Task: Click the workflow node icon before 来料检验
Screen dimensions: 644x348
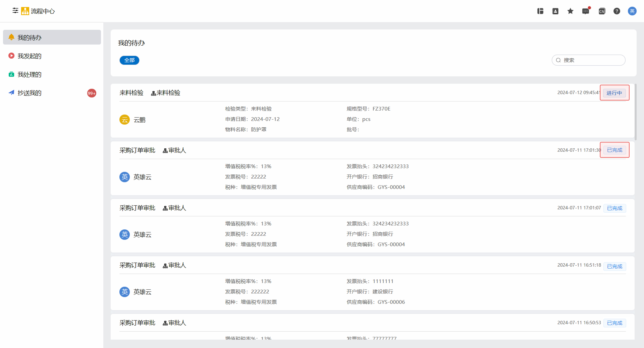Action: pos(153,93)
